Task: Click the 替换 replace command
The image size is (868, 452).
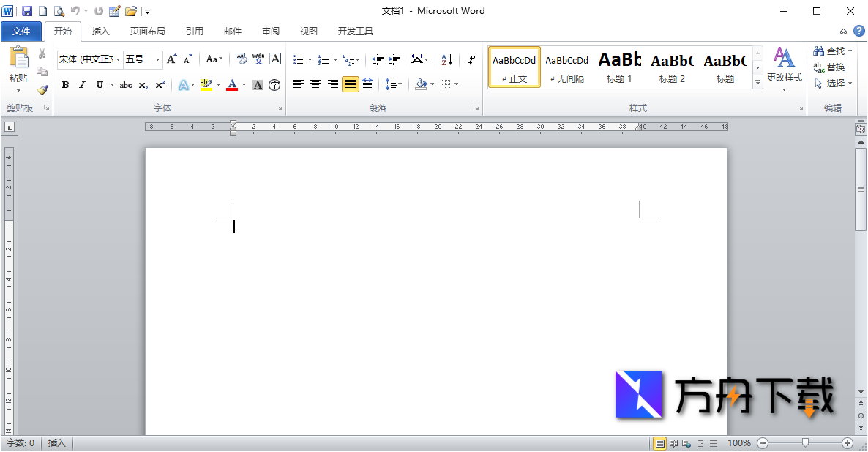Action: pos(834,67)
